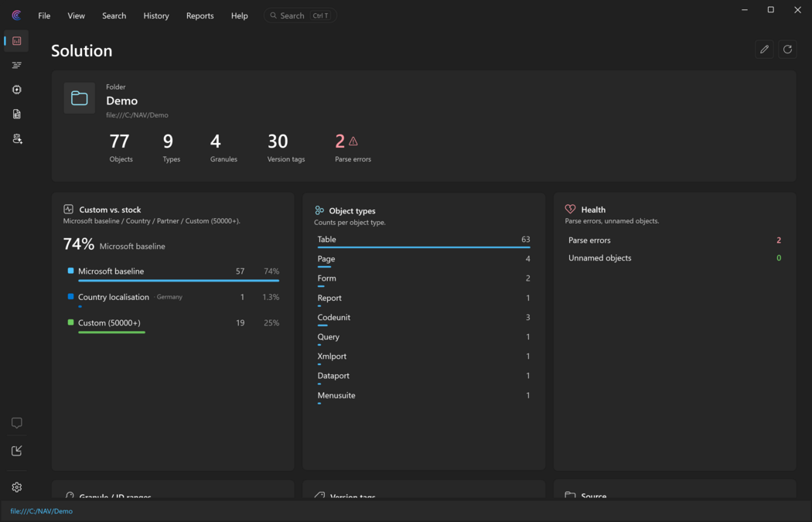Click the Parse errors row in Health
This screenshot has width=812, height=522.
click(675, 241)
